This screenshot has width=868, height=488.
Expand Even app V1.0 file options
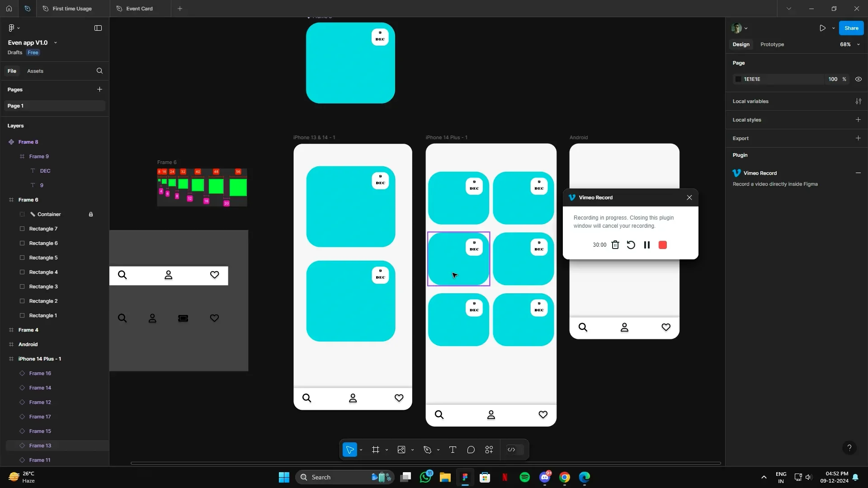[x=55, y=42]
